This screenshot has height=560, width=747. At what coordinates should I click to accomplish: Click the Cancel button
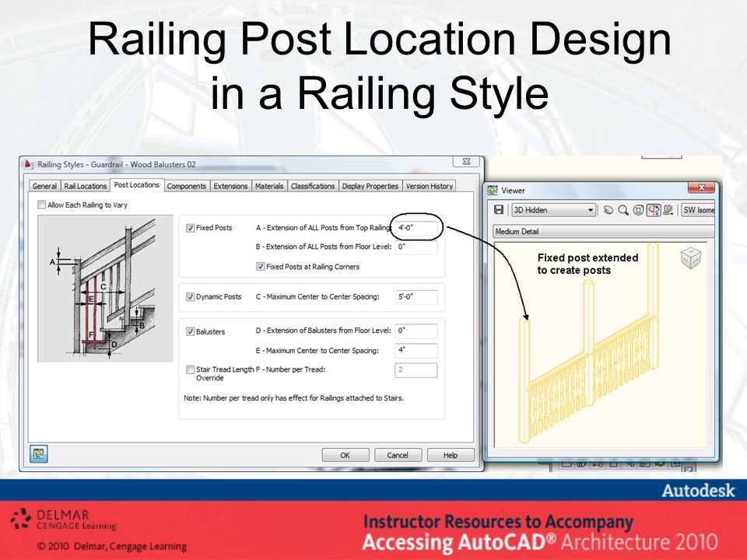[x=398, y=455]
